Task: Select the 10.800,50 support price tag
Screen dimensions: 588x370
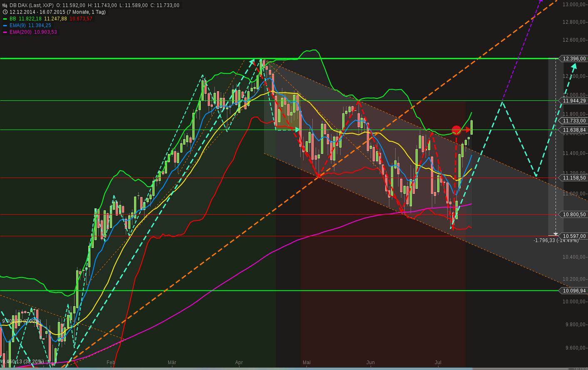Action: [573, 215]
